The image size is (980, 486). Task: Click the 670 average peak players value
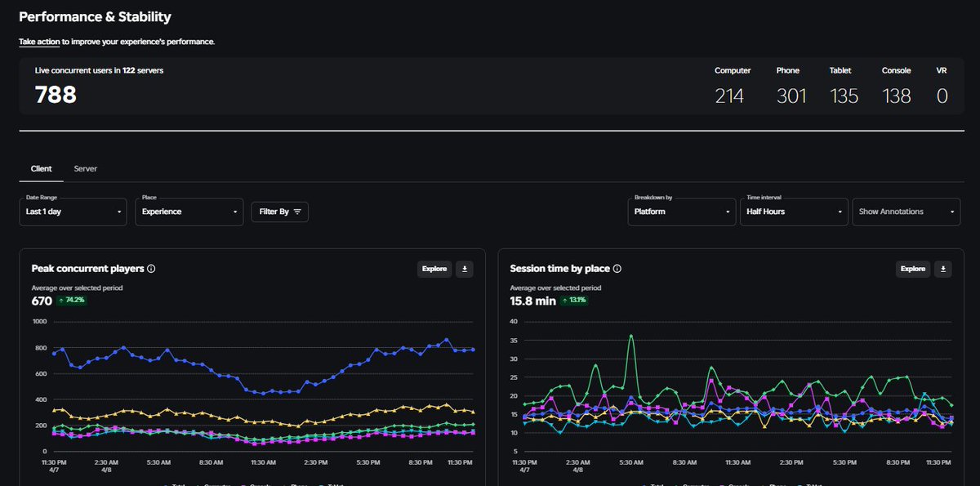point(42,301)
